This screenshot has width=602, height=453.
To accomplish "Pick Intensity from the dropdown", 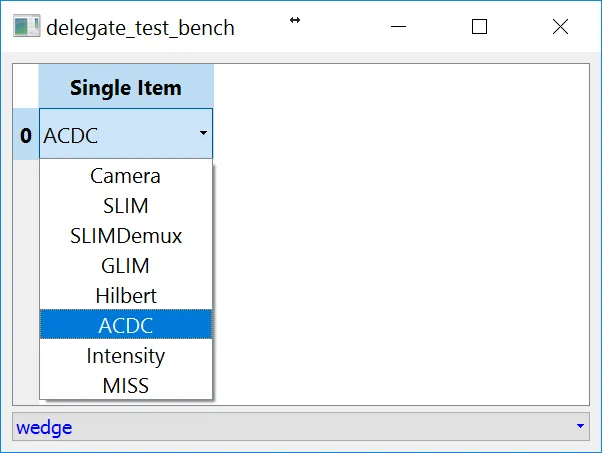I will point(126,355).
